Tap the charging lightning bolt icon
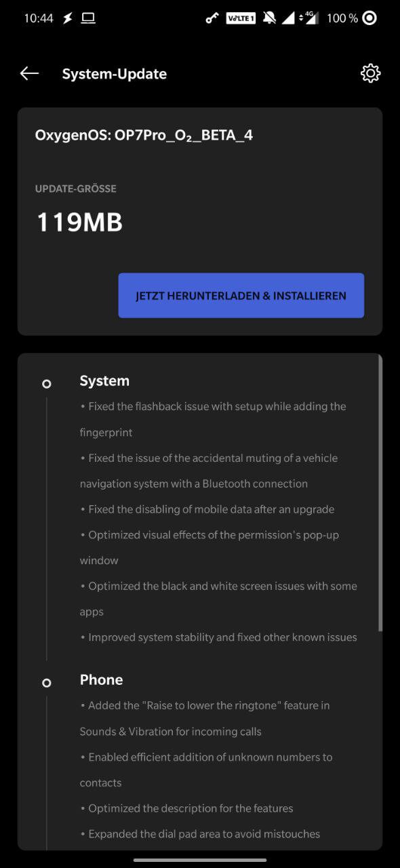Image resolution: width=400 pixels, height=868 pixels. 67,18
